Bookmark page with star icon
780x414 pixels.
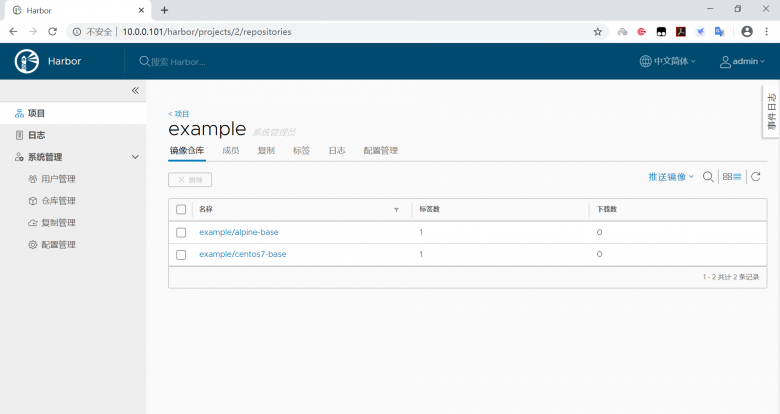coord(597,32)
